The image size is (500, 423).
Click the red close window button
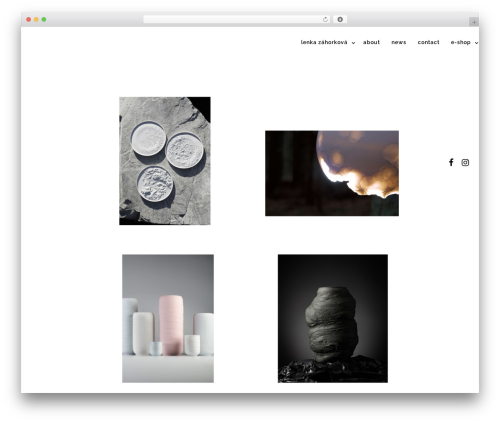tap(29, 20)
